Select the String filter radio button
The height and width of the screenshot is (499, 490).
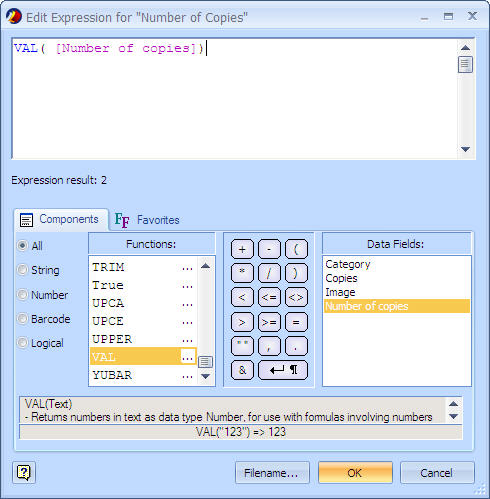(x=22, y=270)
